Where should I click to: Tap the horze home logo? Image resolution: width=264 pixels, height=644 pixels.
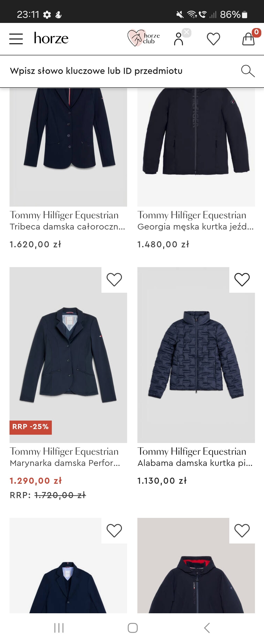[51, 38]
